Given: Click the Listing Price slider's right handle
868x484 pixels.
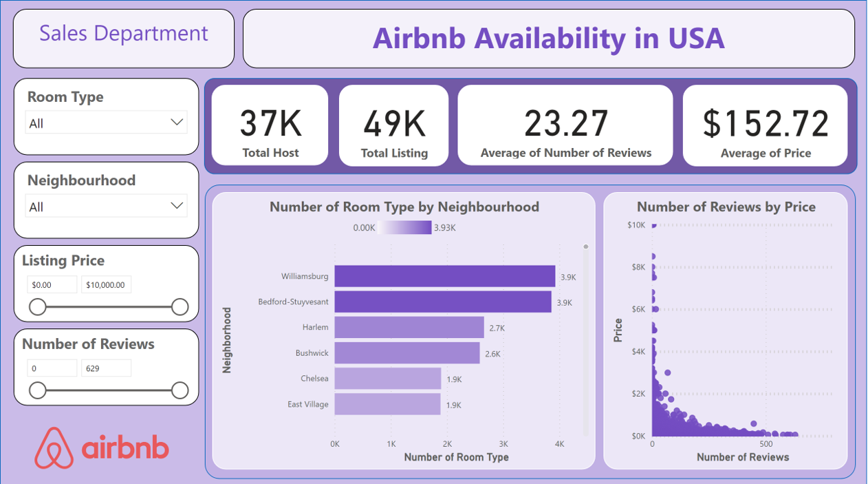Looking at the screenshot, I should click(180, 307).
